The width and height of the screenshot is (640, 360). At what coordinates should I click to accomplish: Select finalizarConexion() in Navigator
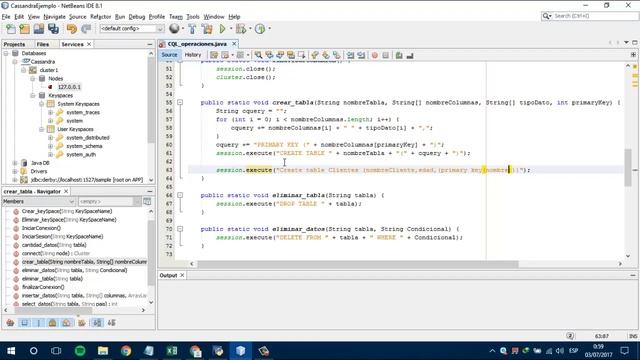coord(43,287)
